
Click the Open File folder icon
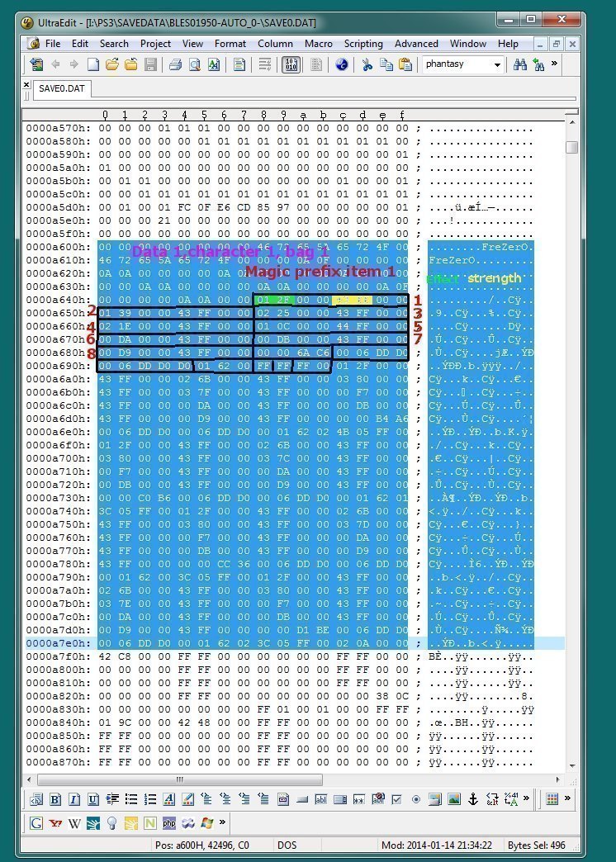(112, 65)
